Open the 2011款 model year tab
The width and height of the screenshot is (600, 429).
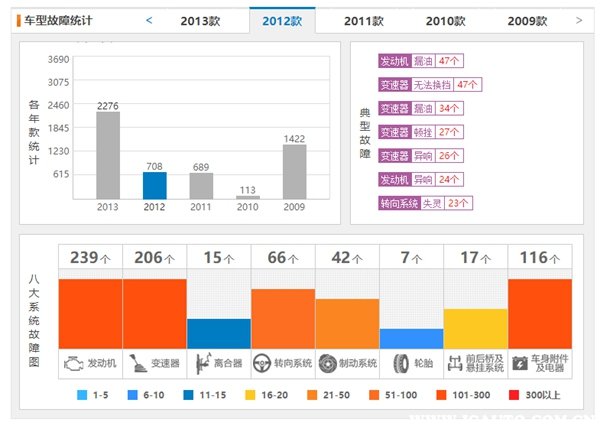pos(363,21)
